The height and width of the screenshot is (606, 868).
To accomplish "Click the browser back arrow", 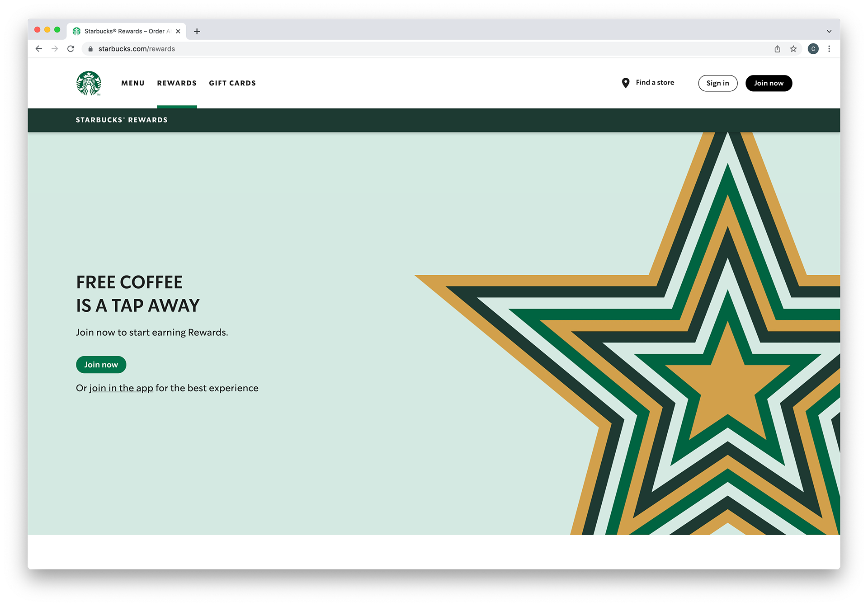I will click(x=39, y=49).
